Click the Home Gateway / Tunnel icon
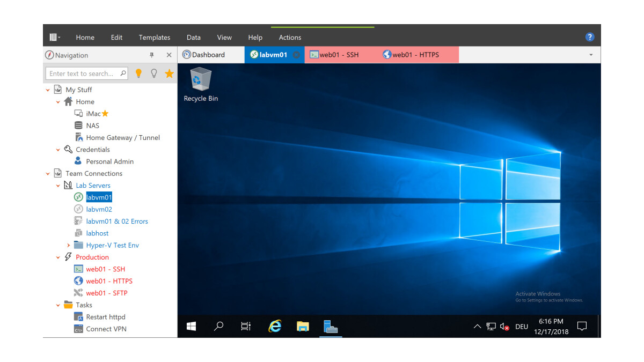Screen dimensions: 644x362 pos(78,137)
